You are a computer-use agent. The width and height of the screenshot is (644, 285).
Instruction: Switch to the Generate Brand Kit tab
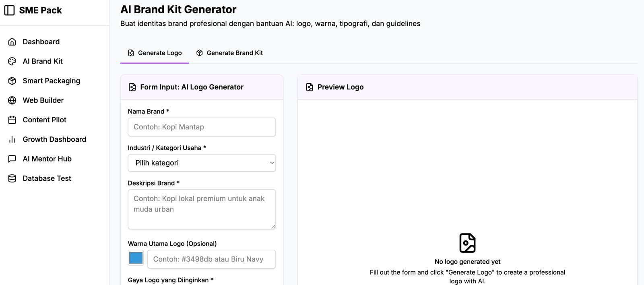[x=229, y=53]
